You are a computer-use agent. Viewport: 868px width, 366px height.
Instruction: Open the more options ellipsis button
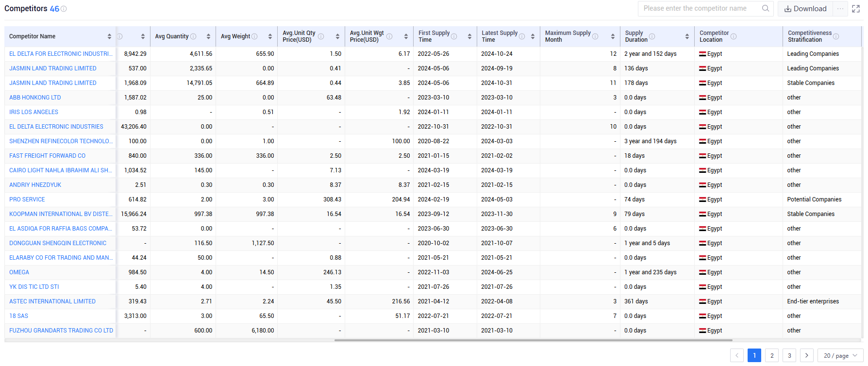point(840,9)
